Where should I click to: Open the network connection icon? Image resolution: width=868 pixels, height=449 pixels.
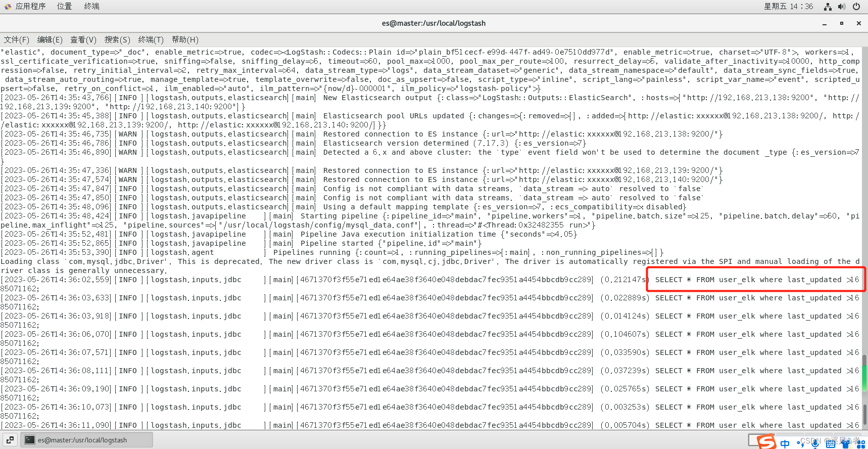click(x=828, y=7)
